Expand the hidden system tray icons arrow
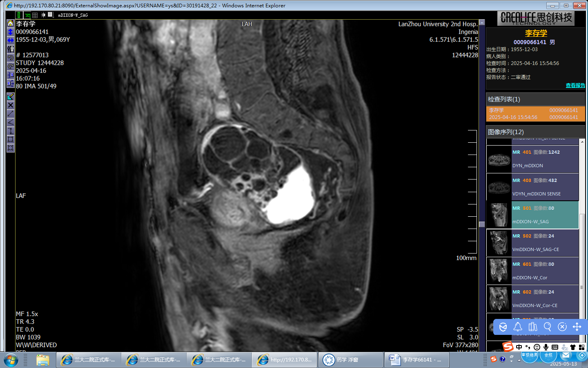 click(519, 360)
